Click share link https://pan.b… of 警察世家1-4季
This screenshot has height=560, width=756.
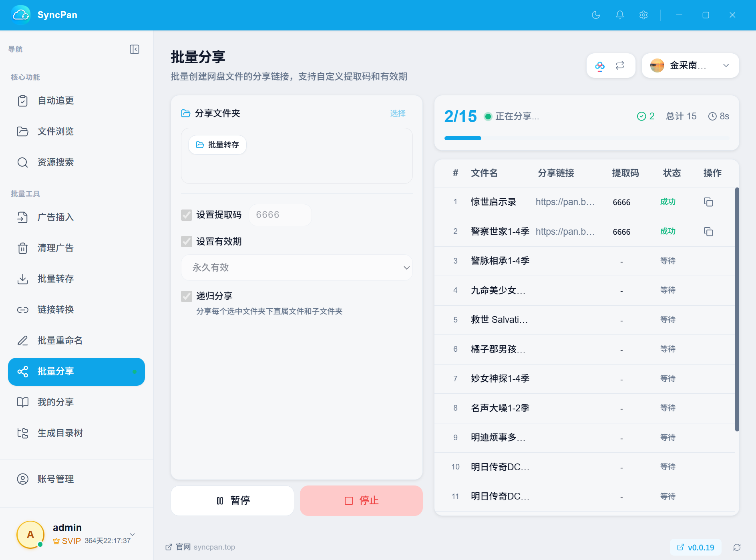click(565, 232)
